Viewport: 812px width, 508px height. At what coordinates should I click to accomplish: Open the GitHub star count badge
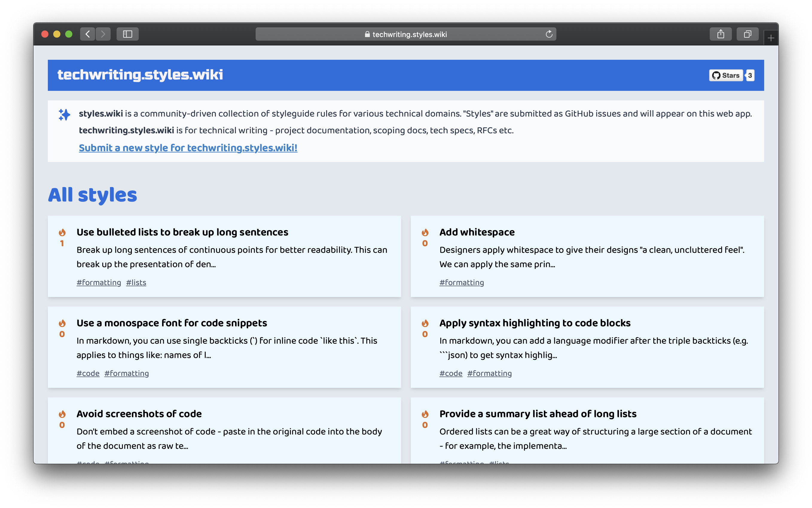coord(750,75)
